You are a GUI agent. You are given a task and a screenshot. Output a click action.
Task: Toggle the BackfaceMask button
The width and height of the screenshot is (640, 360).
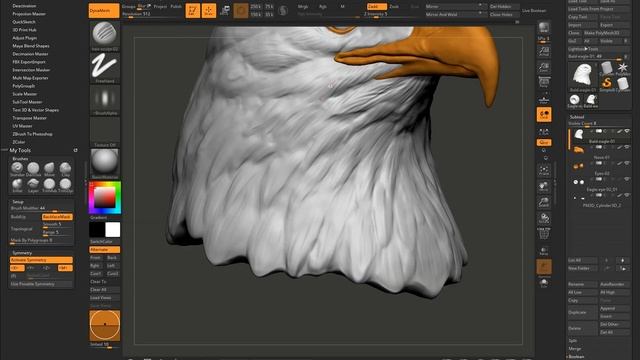pyautogui.click(x=57, y=217)
